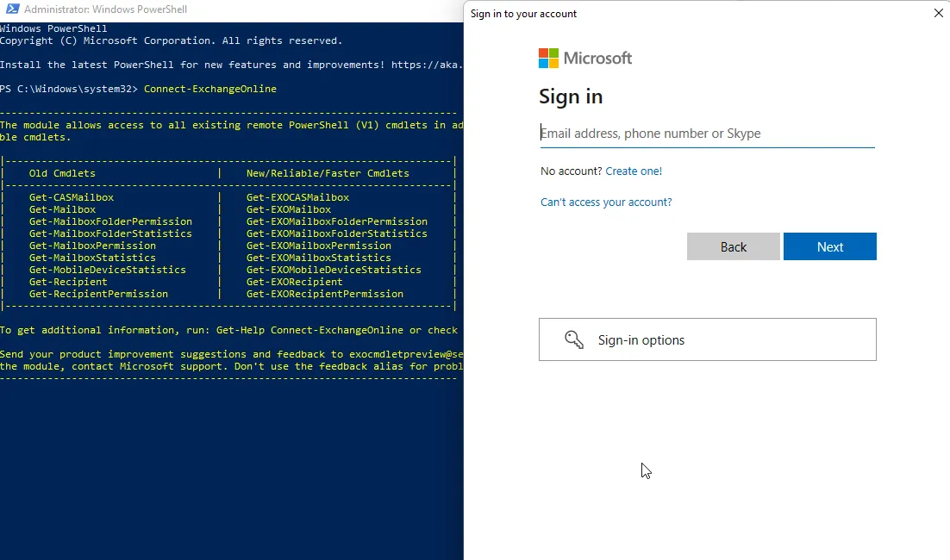Click Get-Recipient in Old Cmdlets column

click(x=68, y=282)
